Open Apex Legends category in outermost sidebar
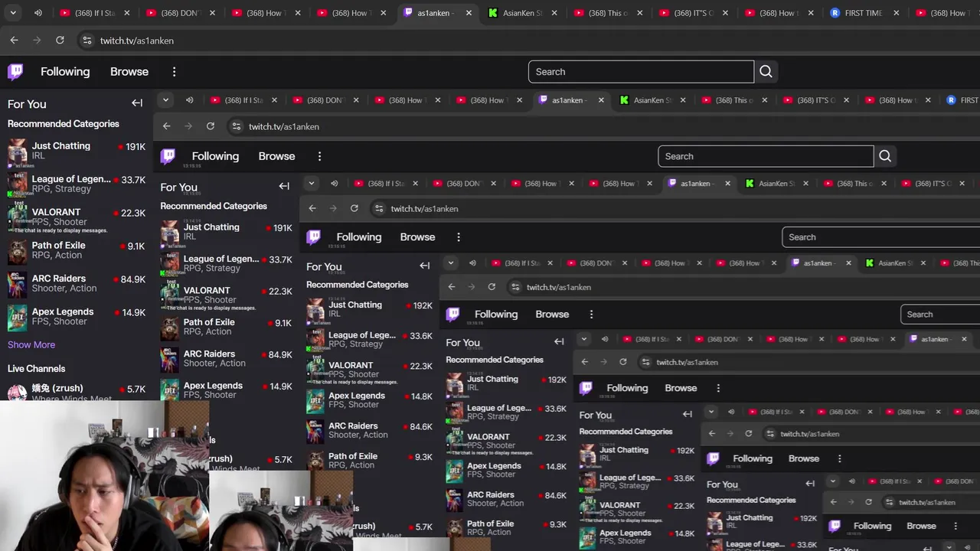 77,317
